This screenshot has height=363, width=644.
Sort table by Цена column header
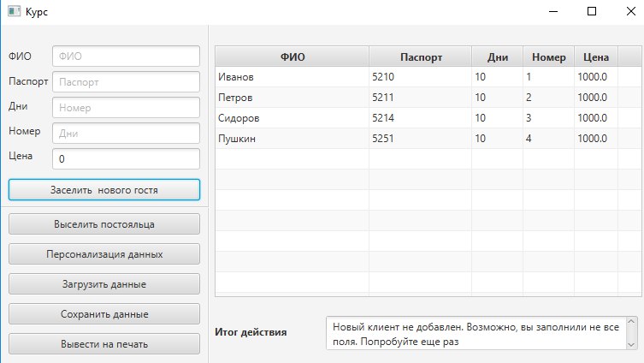click(596, 57)
